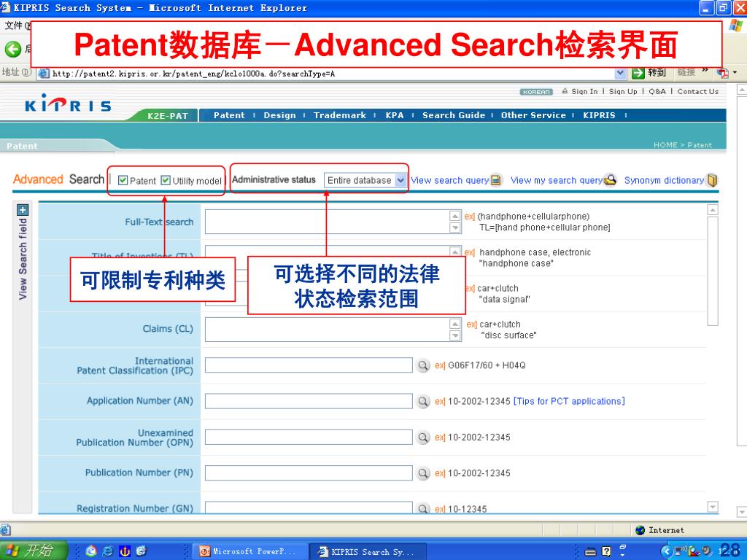Click in the Application Number input field
This screenshot has width=747, height=560.
click(x=309, y=402)
